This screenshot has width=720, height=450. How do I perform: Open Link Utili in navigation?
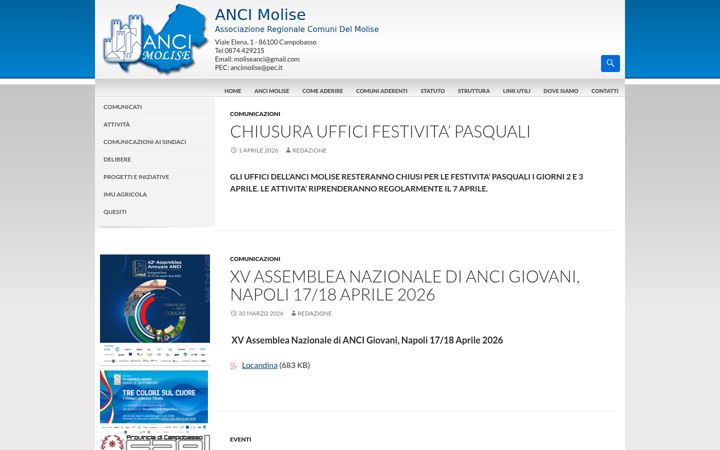(x=517, y=91)
